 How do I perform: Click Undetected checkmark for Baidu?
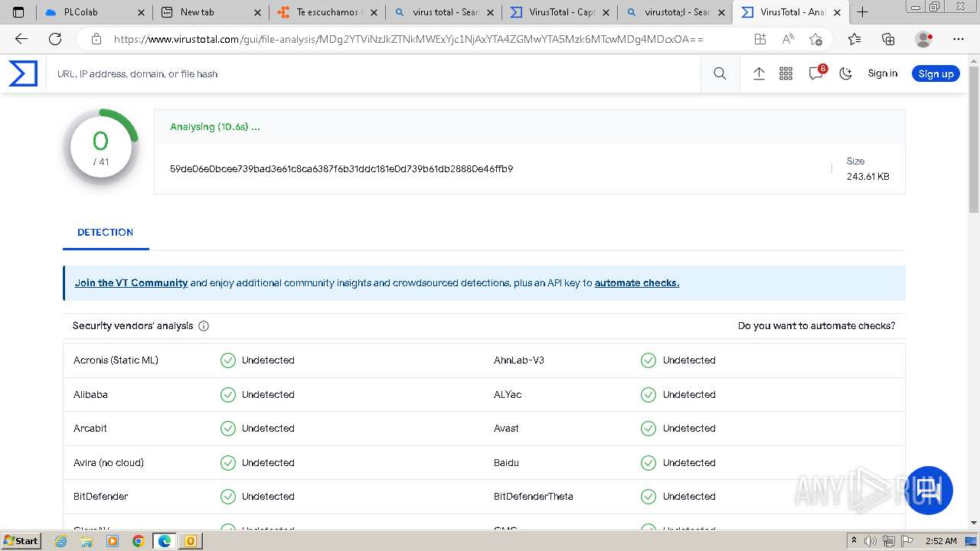coord(648,463)
